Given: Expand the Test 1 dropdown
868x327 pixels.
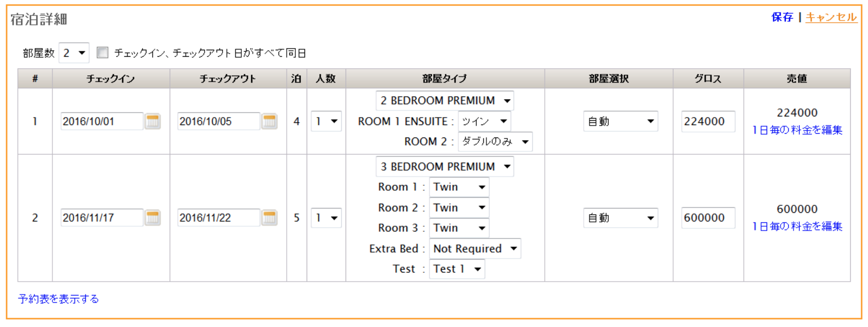Looking at the screenshot, I should [457, 269].
